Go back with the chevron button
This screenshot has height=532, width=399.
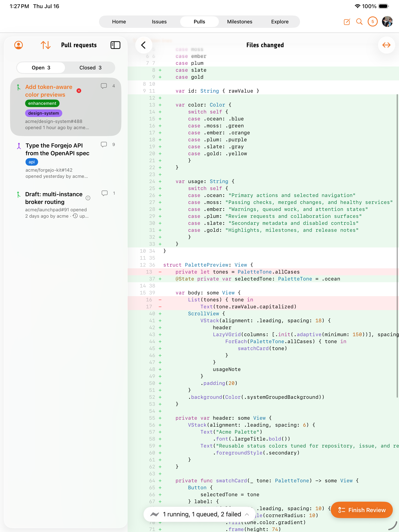(144, 45)
